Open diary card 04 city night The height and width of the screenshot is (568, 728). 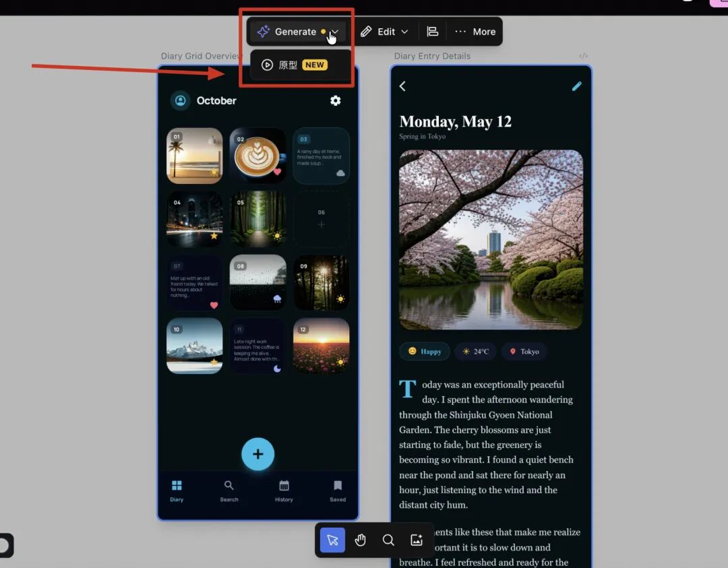(x=195, y=219)
